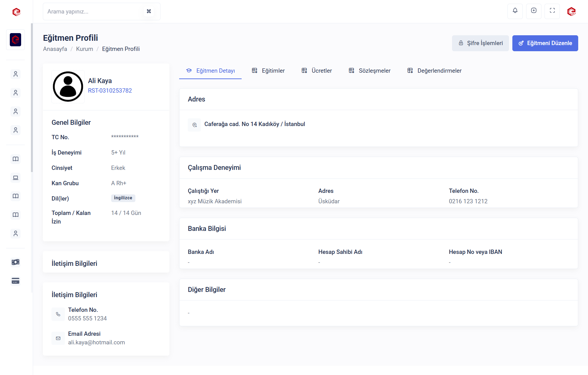
Task: Click the command shortcut icon in the search box
Action: coord(149,11)
